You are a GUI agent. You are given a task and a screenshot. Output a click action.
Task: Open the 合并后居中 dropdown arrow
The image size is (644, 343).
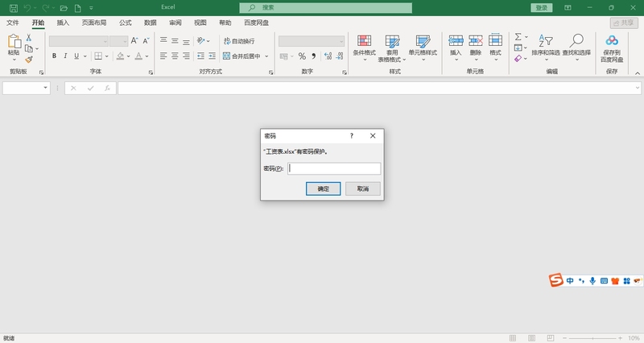point(266,56)
